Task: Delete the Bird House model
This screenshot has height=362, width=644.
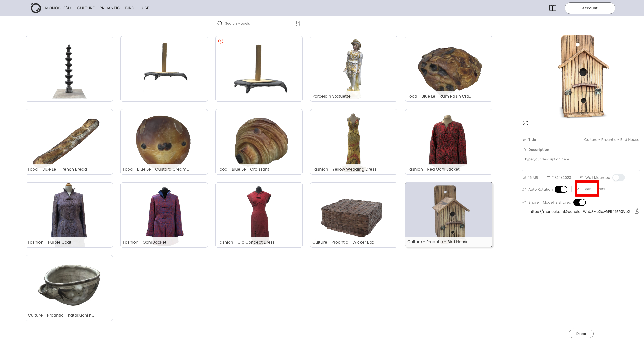Action: pyautogui.click(x=581, y=334)
